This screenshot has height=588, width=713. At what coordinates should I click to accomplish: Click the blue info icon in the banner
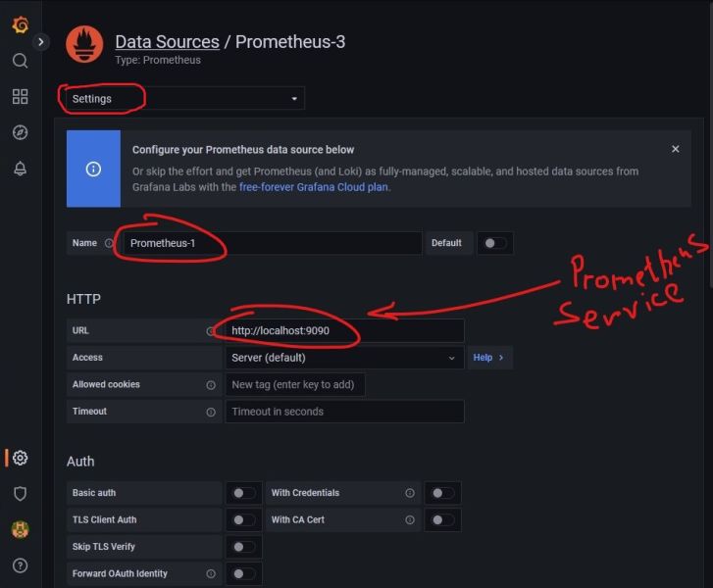[93, 169]
